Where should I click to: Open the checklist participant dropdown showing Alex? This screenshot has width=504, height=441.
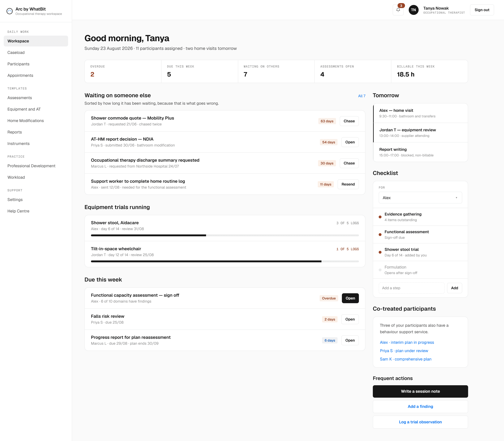pos(420,198)
